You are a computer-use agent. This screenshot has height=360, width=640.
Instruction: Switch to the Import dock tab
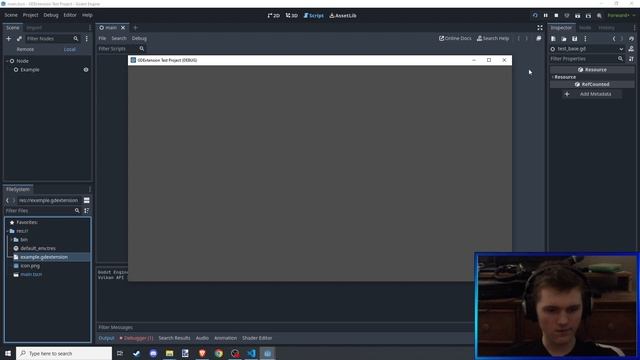point(34,28)
